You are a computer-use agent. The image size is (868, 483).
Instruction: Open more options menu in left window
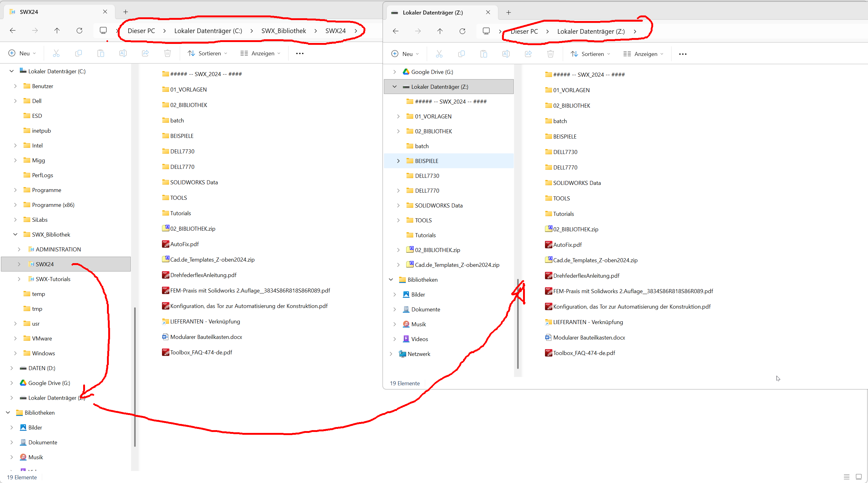300,53
